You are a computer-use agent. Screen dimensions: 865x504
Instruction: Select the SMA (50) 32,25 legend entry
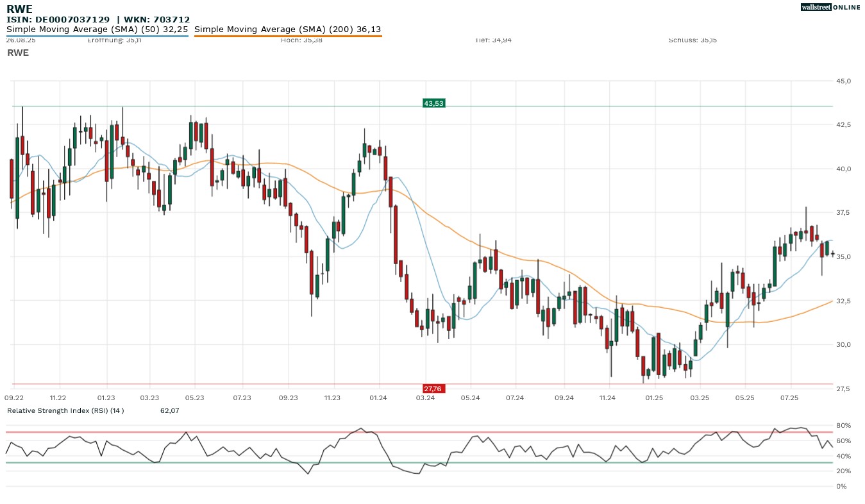[97, 29]
